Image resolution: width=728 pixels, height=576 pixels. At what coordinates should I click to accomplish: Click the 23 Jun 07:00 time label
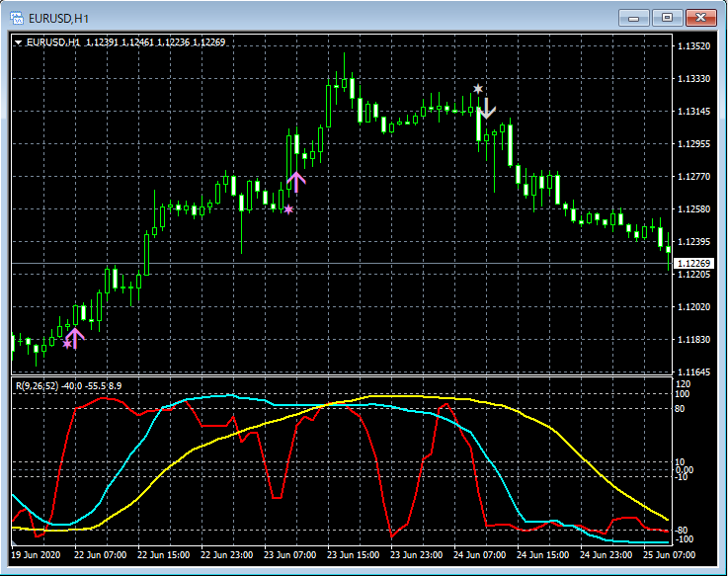pyautogui.click(x=289, y=555)
